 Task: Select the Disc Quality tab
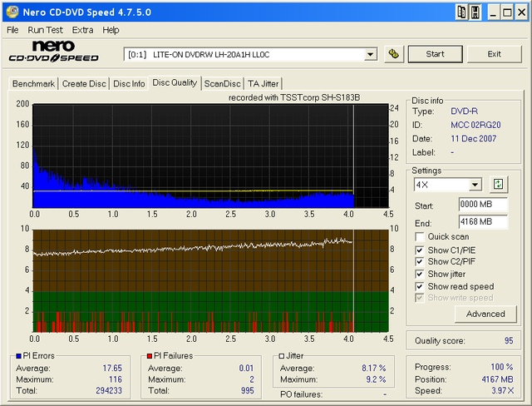175,82
